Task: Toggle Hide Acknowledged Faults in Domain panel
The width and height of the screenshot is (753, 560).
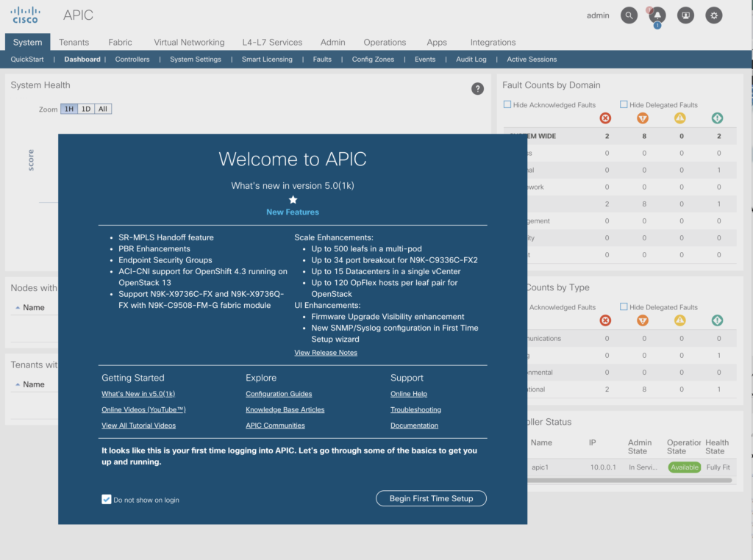Action: pos(507,104)
